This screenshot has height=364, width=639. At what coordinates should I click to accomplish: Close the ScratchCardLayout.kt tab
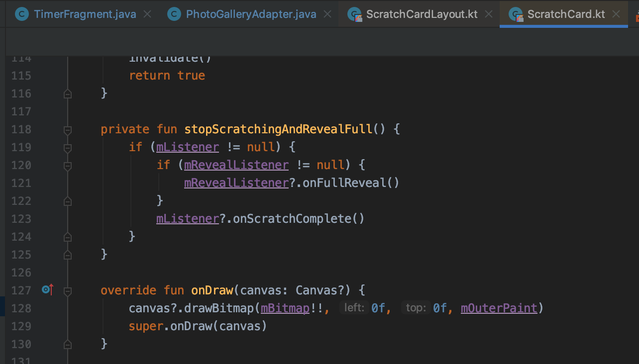point(489,14)
